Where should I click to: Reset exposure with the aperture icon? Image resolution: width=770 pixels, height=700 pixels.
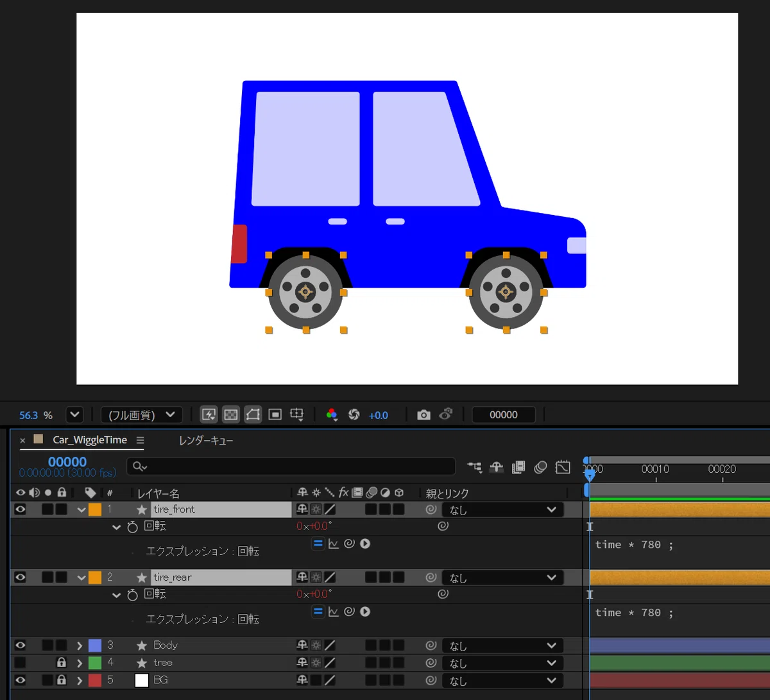click(x=354, y=414)
